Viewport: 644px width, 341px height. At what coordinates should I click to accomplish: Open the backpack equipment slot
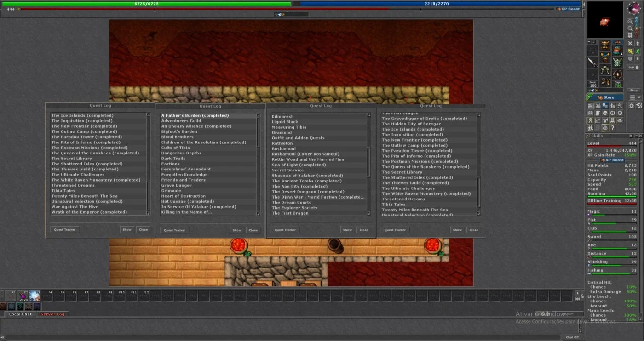click(x=617, y=49)
